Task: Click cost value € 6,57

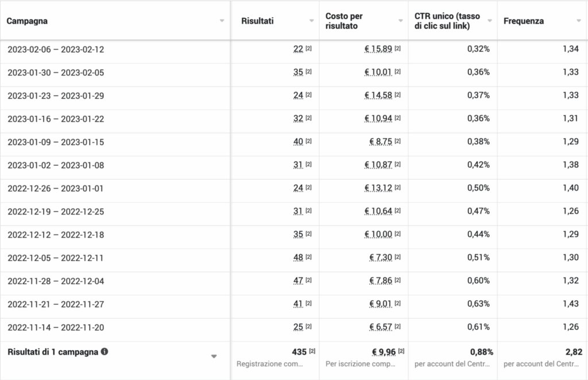Action: [x=381, y=327]
